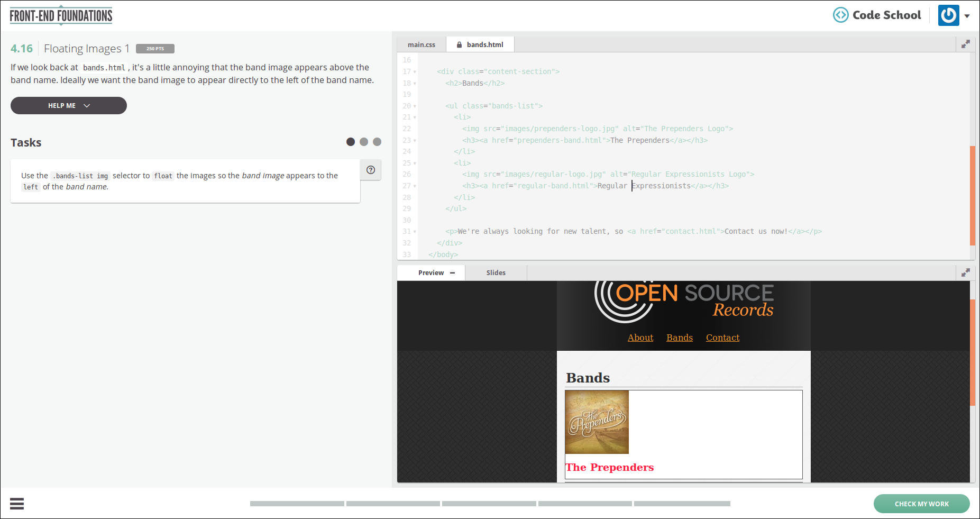Click the Front-End Foundations course logo
This screenshot has width=980, height=519.
pyautogui.click(x=61, y=16)
